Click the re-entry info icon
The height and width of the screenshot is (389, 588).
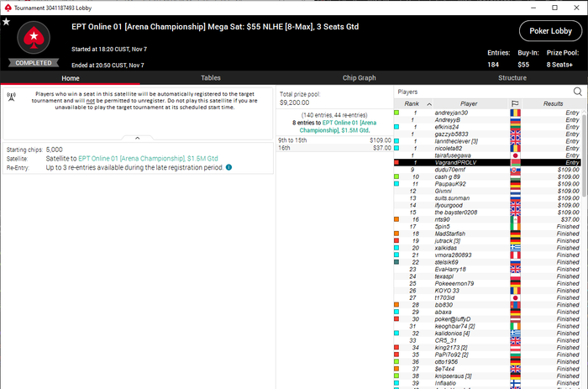coord(228,167)
